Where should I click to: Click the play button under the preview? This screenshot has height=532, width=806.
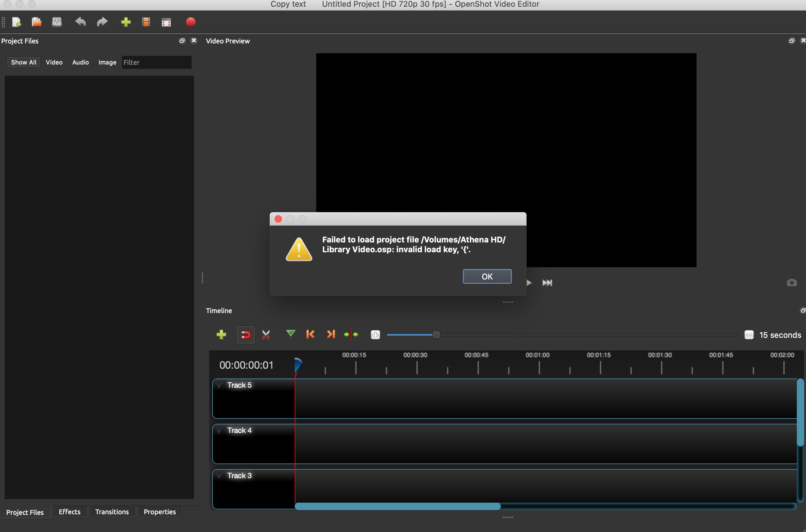(x=529, y=283)
